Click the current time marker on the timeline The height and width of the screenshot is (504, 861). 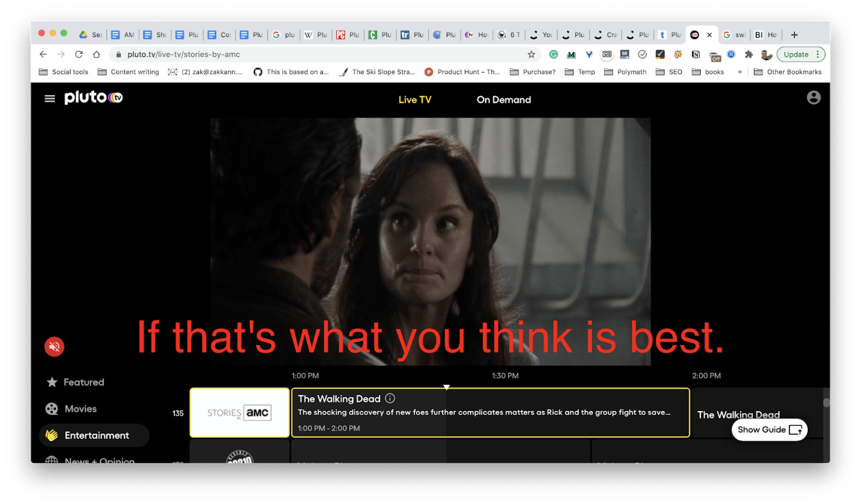pos(446,387)
